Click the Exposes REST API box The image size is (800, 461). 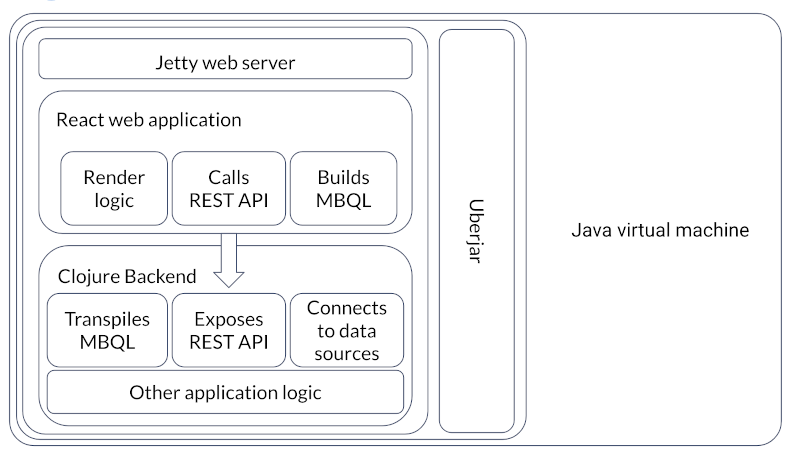click(227, 329)
